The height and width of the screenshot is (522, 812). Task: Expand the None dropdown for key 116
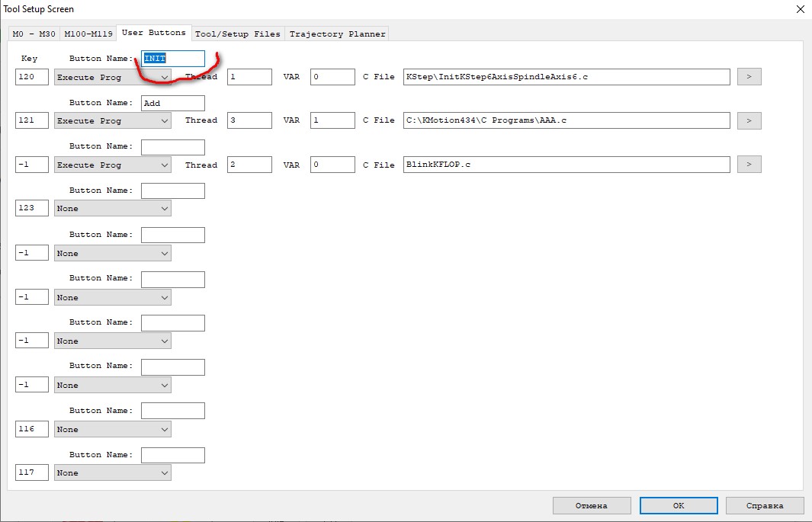[113, 429]
